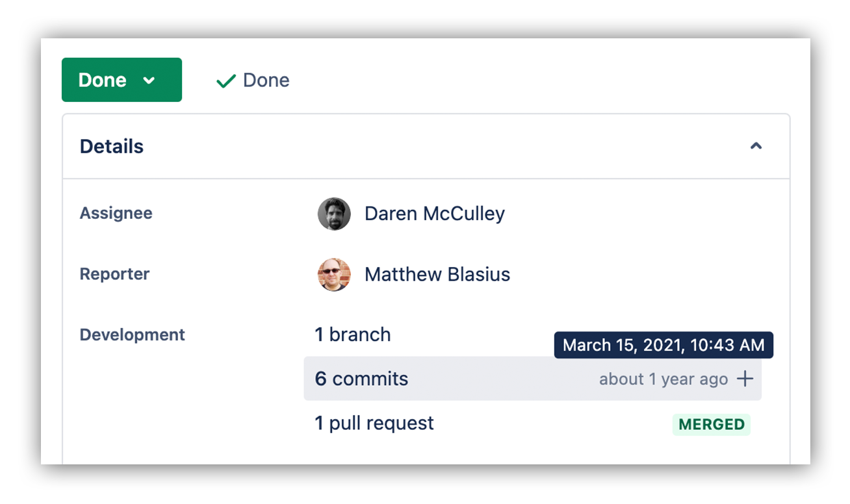Click the Details section header title

click(112, 147)
